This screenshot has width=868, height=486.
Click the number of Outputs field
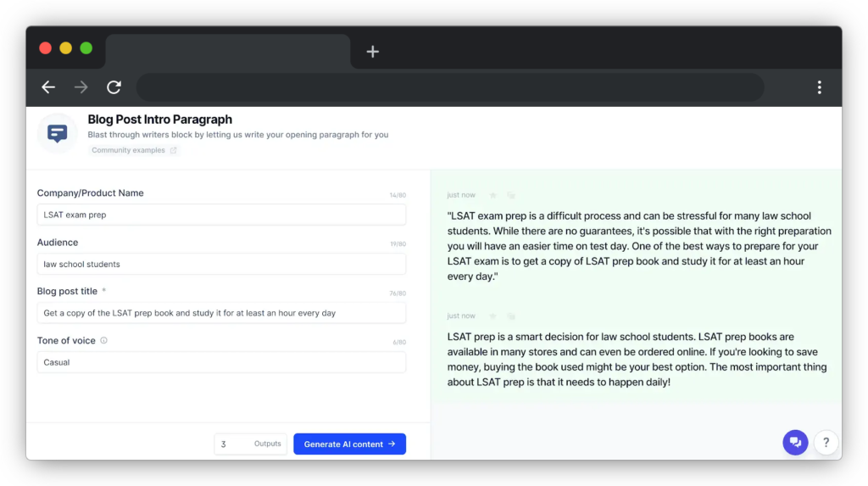pyautogui.click(x=250, y=444)
